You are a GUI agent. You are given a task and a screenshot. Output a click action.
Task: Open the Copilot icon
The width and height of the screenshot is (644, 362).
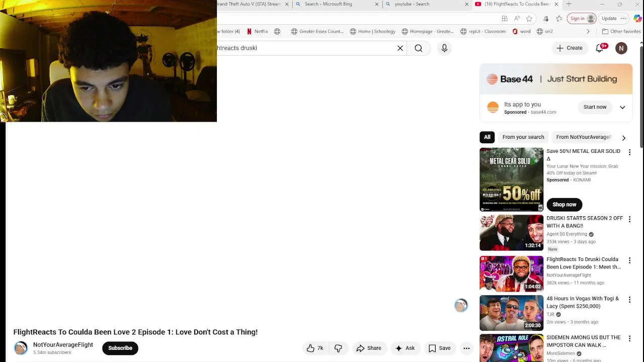(637, 19)
